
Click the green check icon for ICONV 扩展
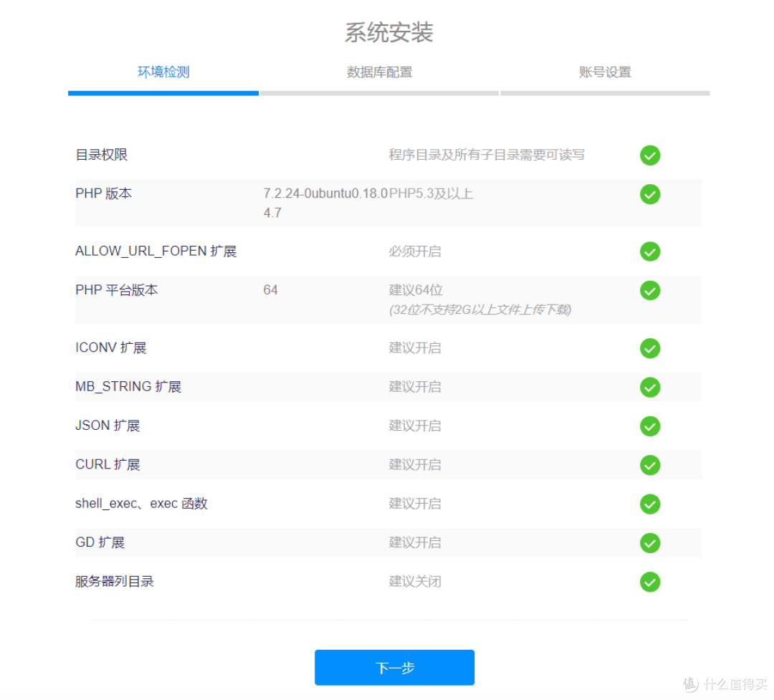650,348
